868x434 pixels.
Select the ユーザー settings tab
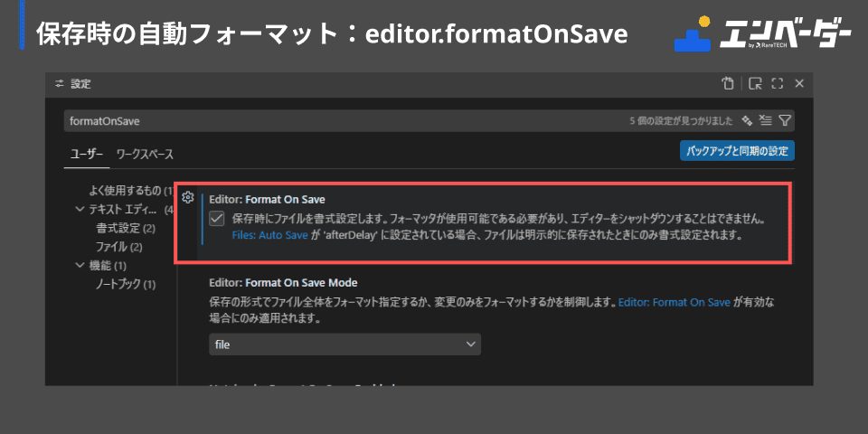pyautogui.click(x=87, y=155)
